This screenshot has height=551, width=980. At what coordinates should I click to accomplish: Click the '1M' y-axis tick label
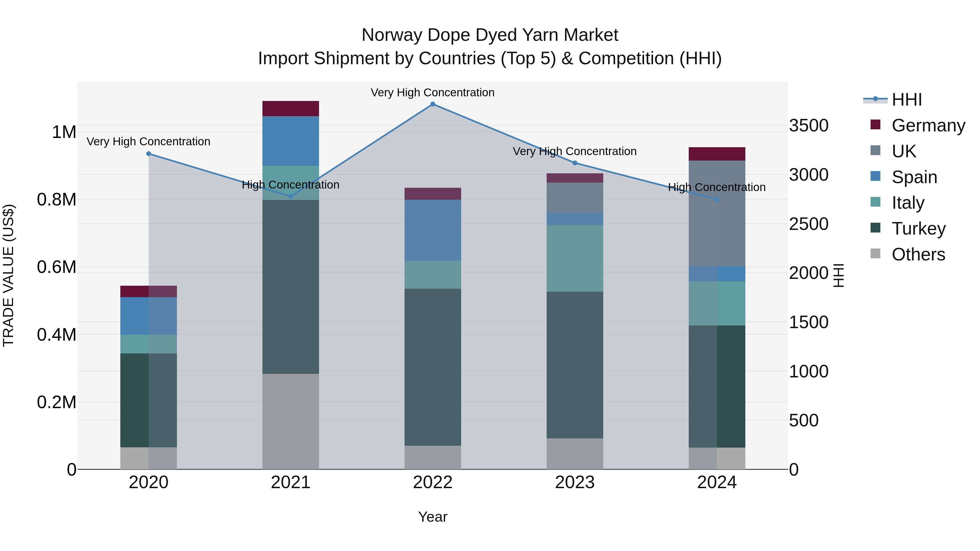point(64,132)
